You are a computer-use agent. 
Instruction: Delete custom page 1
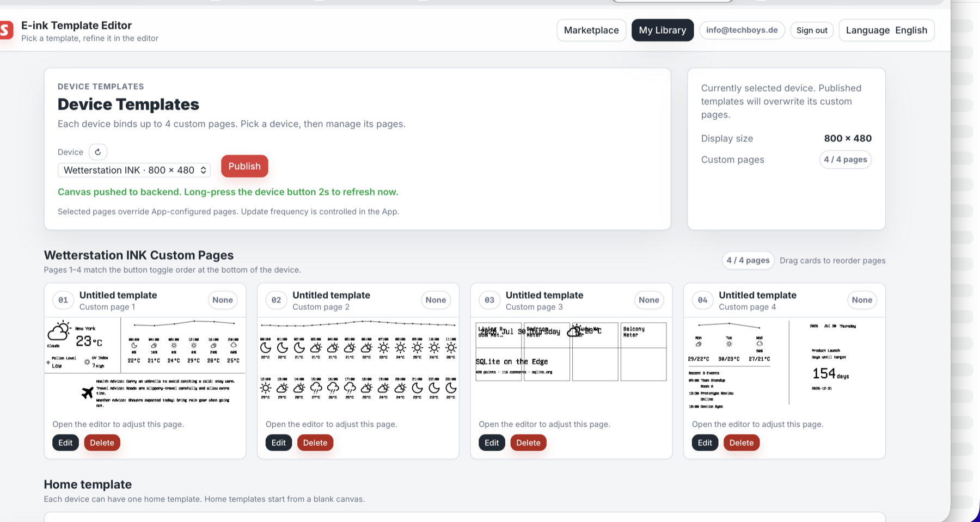point(102,443)
